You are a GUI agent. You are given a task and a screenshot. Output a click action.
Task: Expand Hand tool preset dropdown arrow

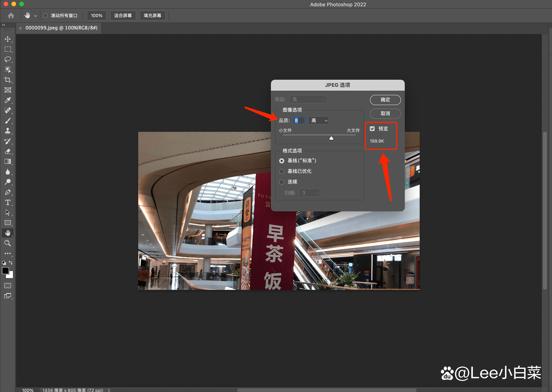pos(36,16)
